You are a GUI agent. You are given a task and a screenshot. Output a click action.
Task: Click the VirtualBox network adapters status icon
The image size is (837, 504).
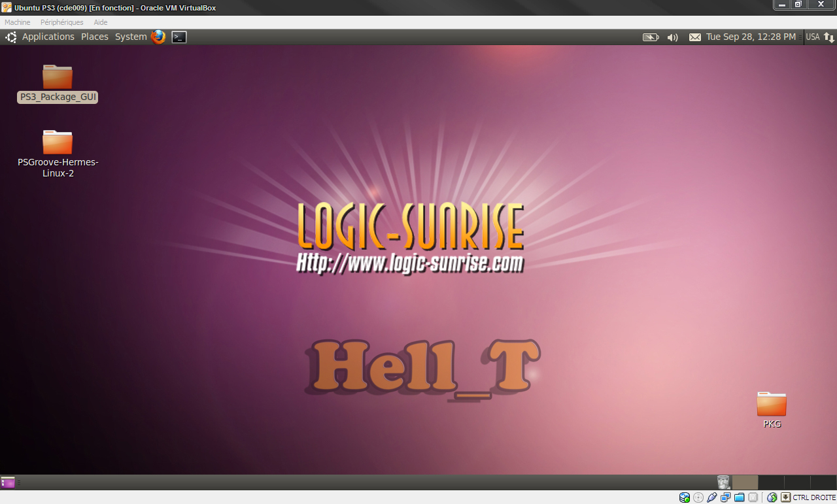pyautogui.click(x=726, y=497)
